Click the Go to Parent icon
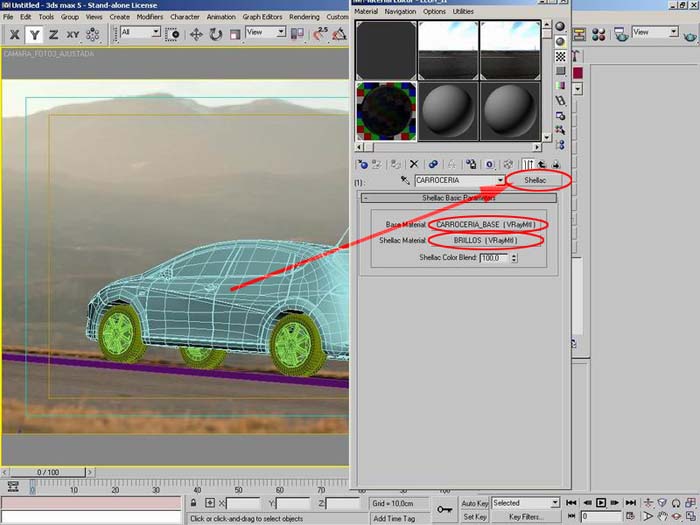Viewport: 700px width, 525px height. tap(541, 164)
